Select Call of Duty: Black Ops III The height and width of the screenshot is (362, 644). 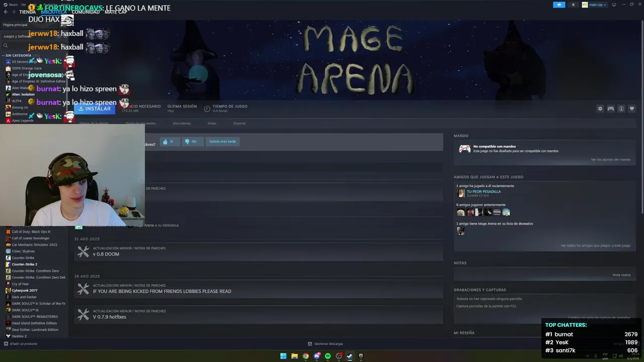[31, 232]
